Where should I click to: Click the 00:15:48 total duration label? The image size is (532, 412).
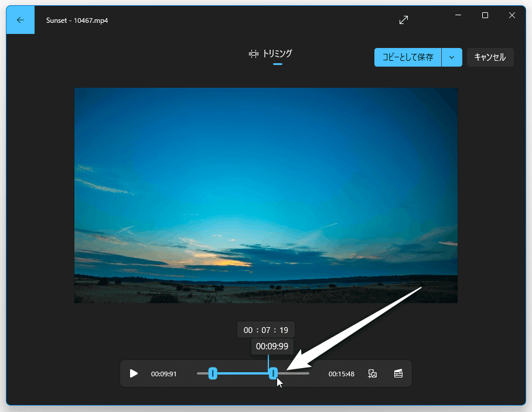click(341, 374)
